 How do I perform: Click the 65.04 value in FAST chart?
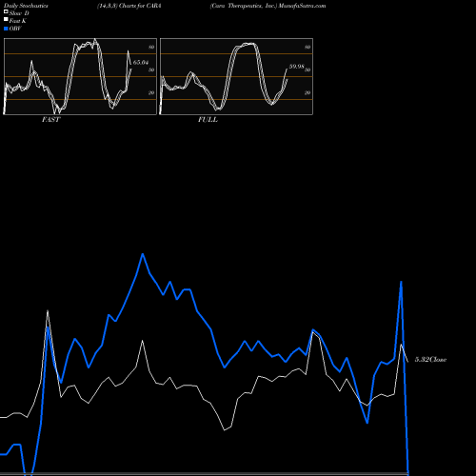click(x=141, y=62)
